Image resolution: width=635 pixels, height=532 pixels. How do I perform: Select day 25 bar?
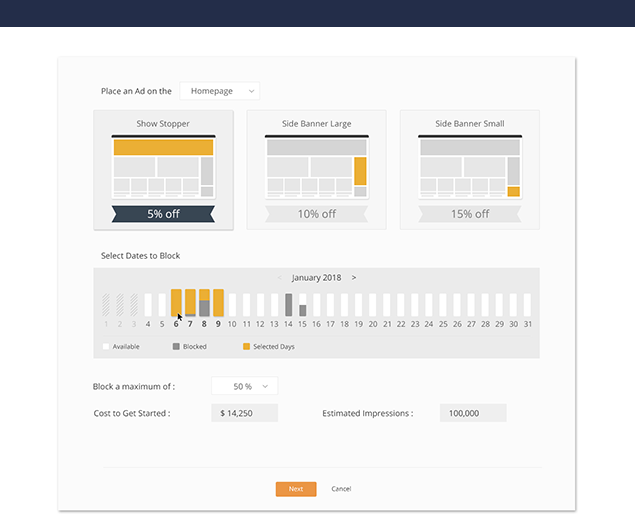[x=443, y=305]
